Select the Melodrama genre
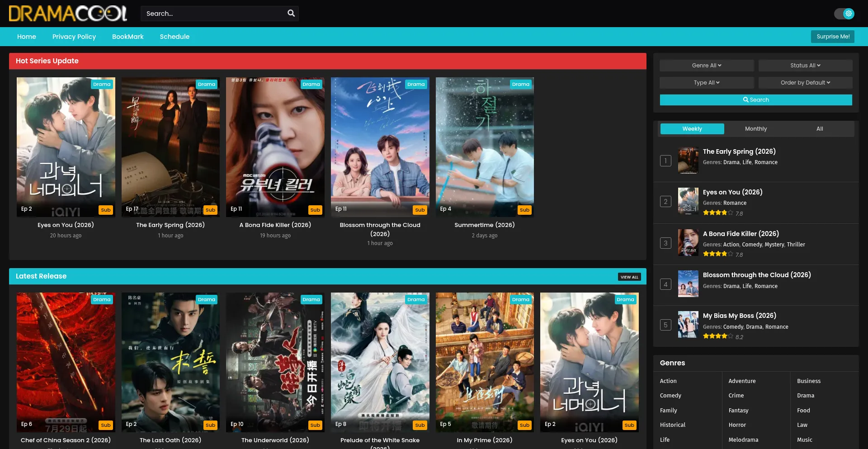 point(743,440)
